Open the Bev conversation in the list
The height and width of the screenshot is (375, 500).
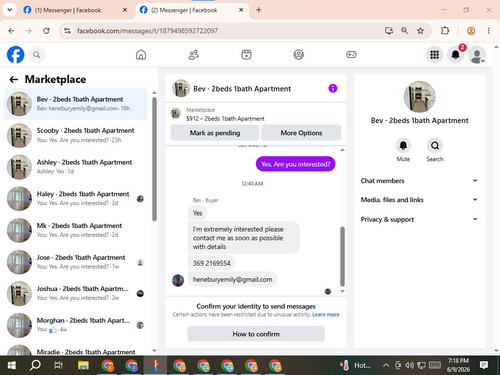(x=75, y=104)
